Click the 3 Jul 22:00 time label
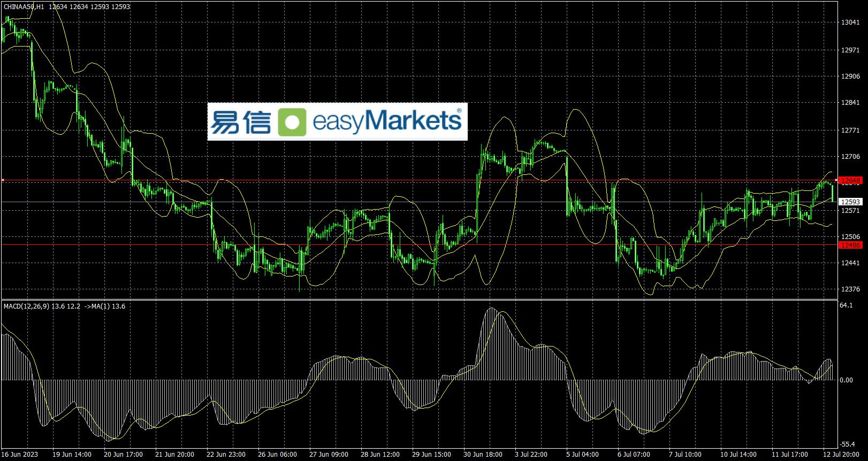The width and height of the screenshot is (868, 461). (x=531, y=455)
